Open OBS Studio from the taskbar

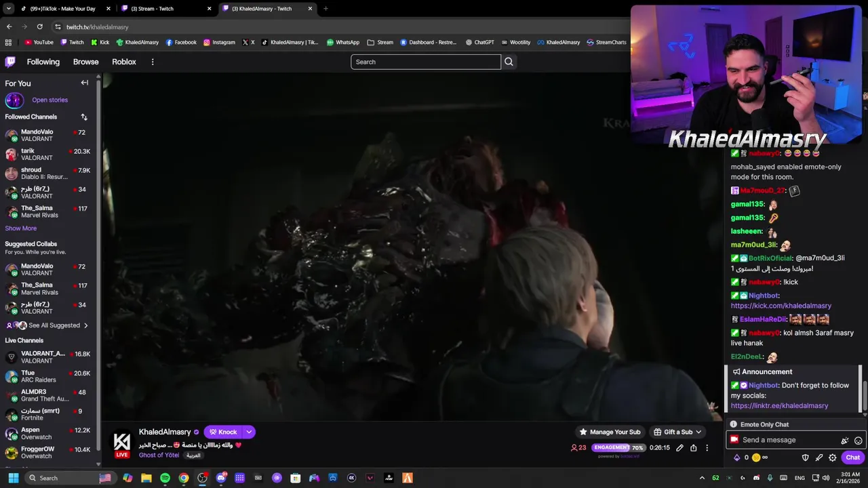202,478
